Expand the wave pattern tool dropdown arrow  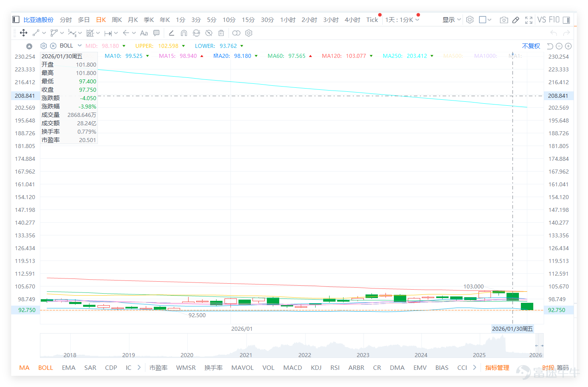80,33
